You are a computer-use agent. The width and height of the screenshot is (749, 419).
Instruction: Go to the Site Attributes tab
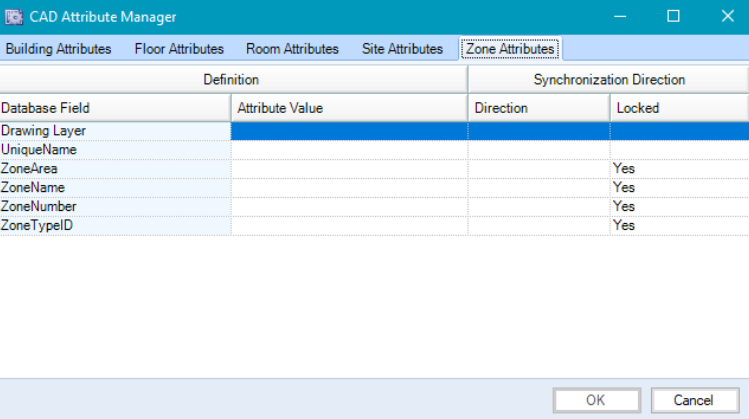(x=402, y=49)
